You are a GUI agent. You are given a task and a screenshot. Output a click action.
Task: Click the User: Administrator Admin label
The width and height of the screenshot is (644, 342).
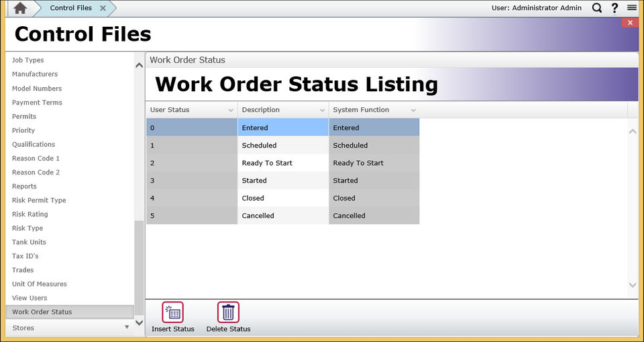pos(537,8)
